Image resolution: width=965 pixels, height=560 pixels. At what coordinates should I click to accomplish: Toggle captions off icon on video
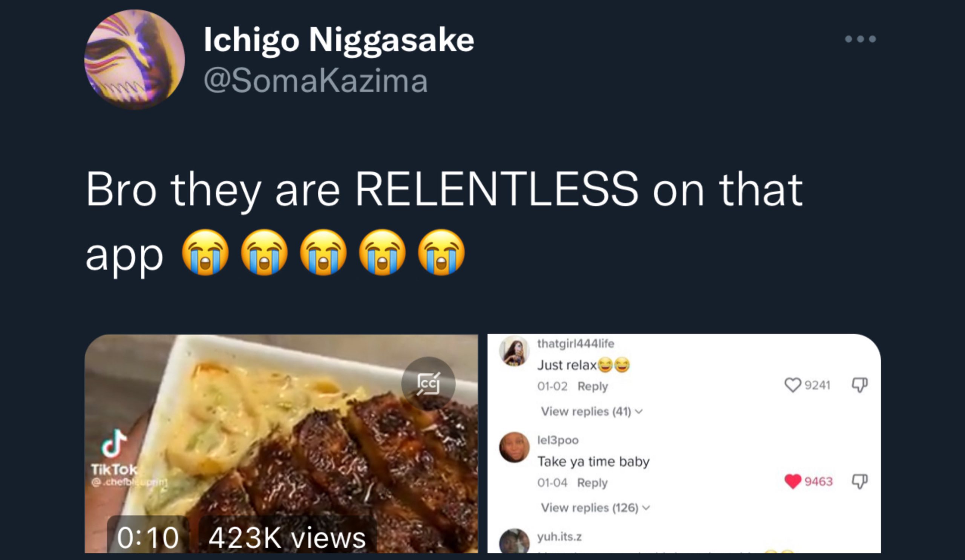tap(428, 384)
